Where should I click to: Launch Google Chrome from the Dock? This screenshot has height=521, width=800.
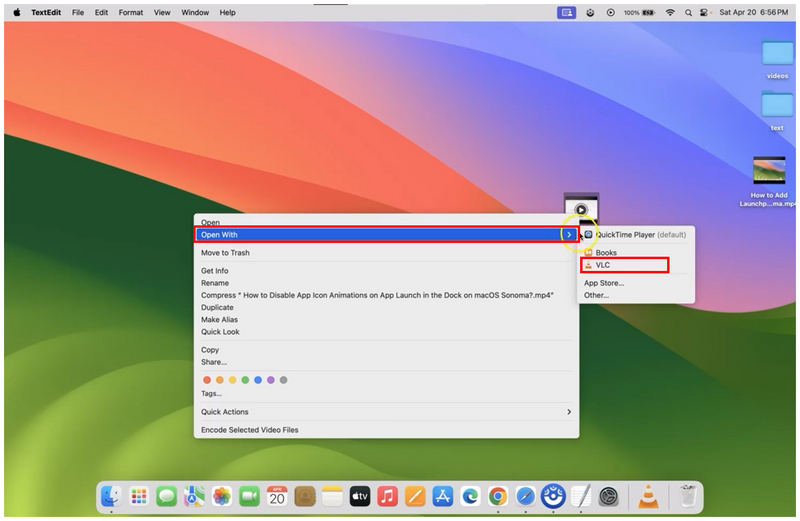coord(497,496)
